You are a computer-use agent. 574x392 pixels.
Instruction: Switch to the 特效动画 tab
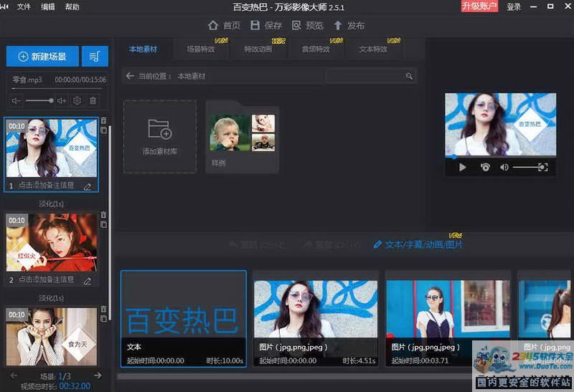[258, 49]
